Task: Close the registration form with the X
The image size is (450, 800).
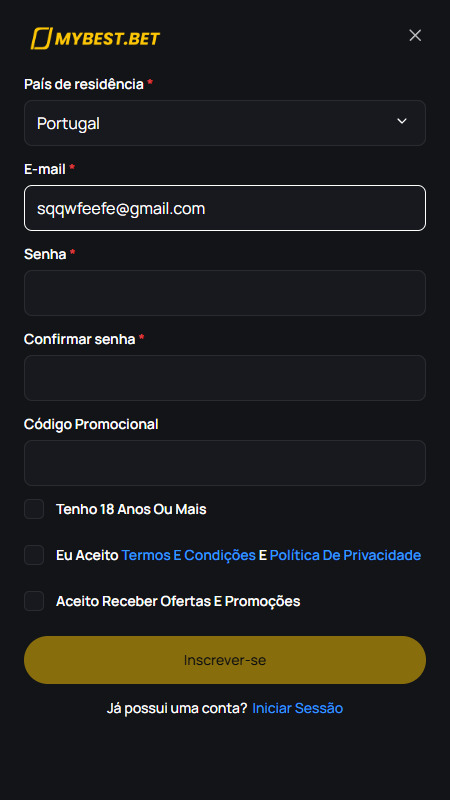Action: coord(415,35)
